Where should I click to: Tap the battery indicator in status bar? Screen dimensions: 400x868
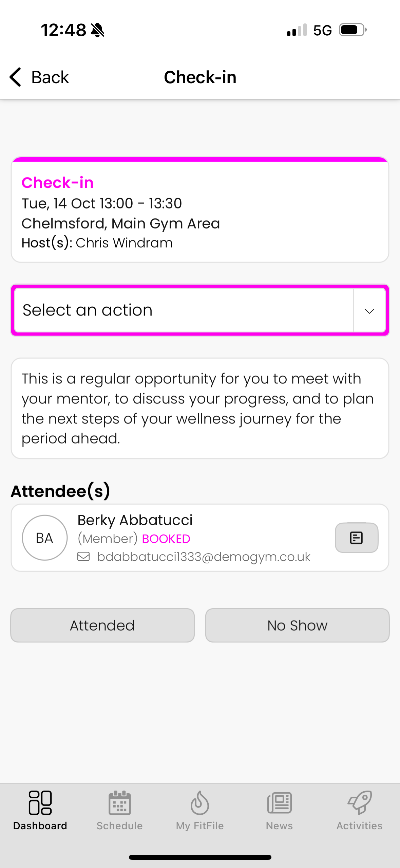coord(352,30)
